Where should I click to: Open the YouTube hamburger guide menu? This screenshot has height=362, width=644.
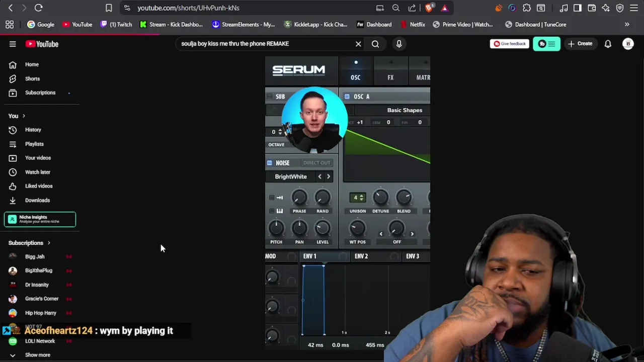coord(13,44)
